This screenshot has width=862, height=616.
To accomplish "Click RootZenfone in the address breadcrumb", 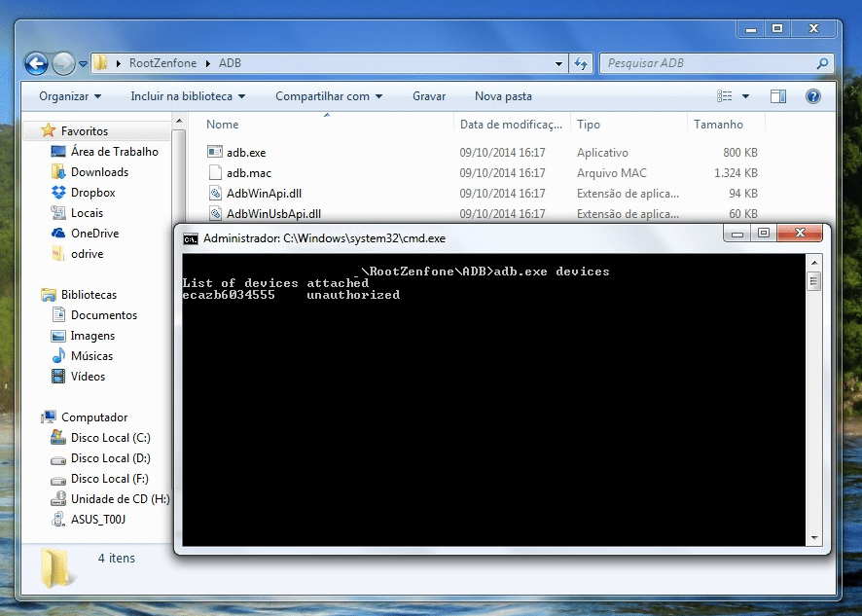I will pos(162,63).
